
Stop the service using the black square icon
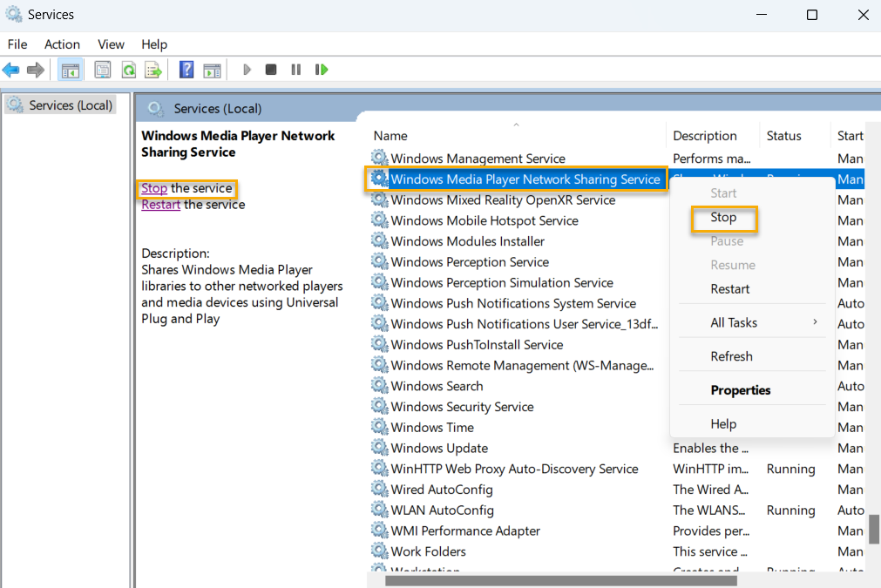pyautogui.click(x=270, y=70)
